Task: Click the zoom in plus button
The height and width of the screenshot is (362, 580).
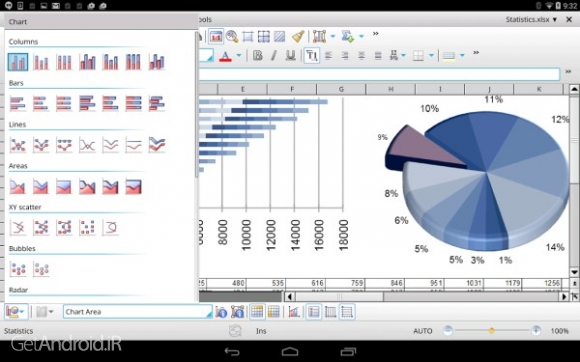Action: [536, 331]
